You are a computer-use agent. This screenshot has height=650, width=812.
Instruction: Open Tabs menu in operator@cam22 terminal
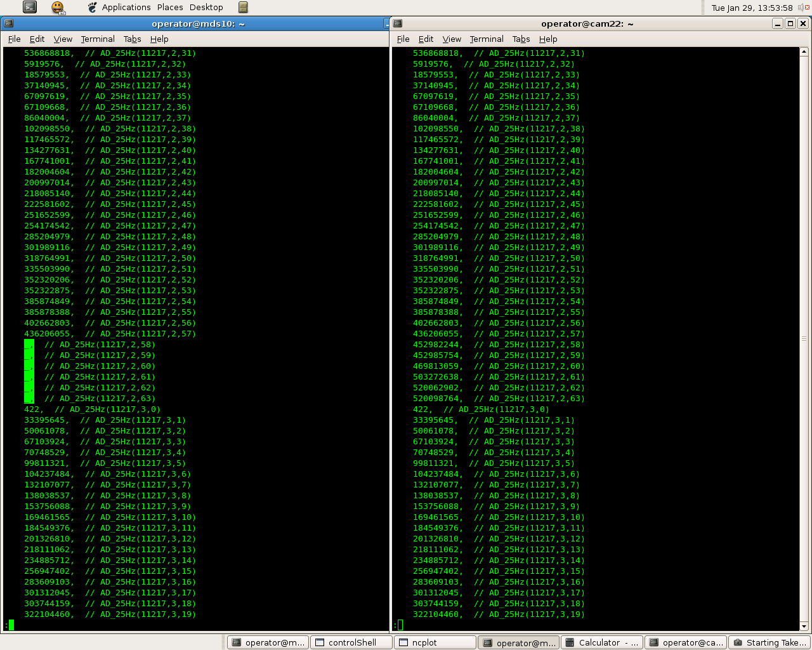521,39
